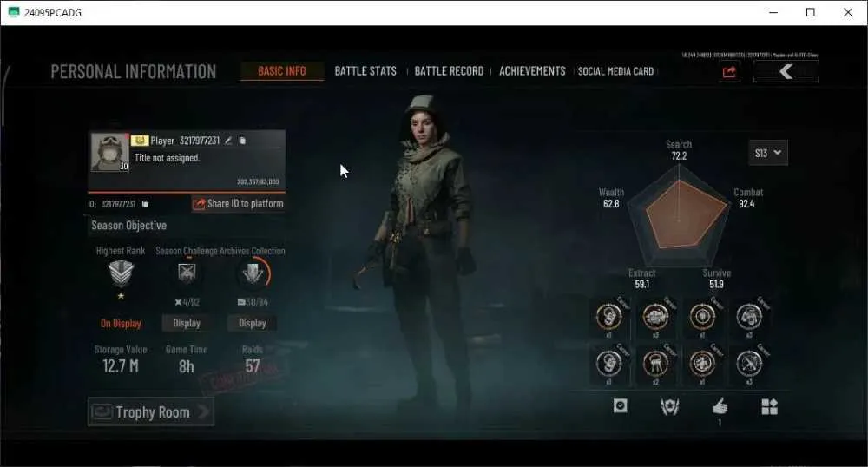Switch to the Battle Stats tab
The height and width of the screenshot is (467, 868).
point(365,71)
